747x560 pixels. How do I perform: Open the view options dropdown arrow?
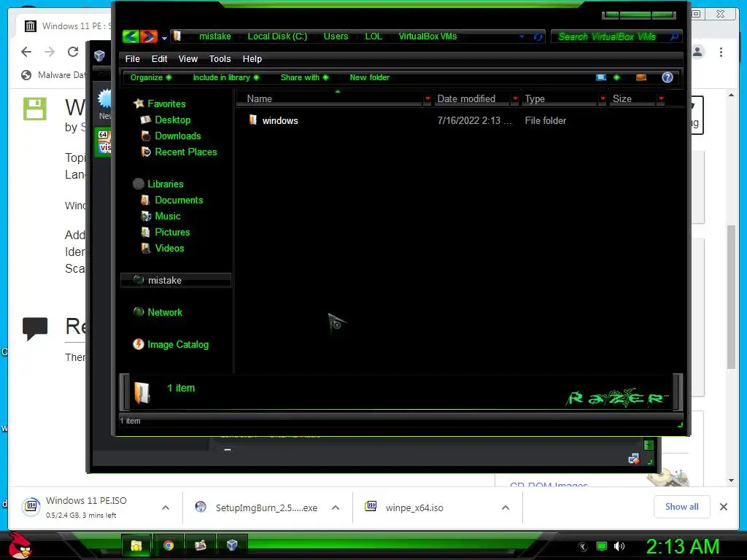tap(616, 77)
